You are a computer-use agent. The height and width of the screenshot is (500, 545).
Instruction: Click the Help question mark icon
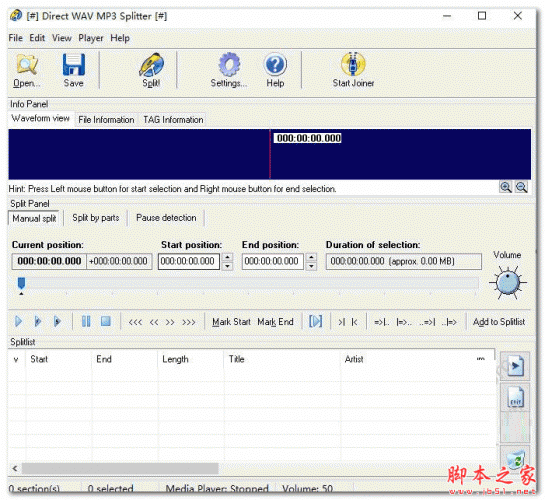click(x=275, y=65)
